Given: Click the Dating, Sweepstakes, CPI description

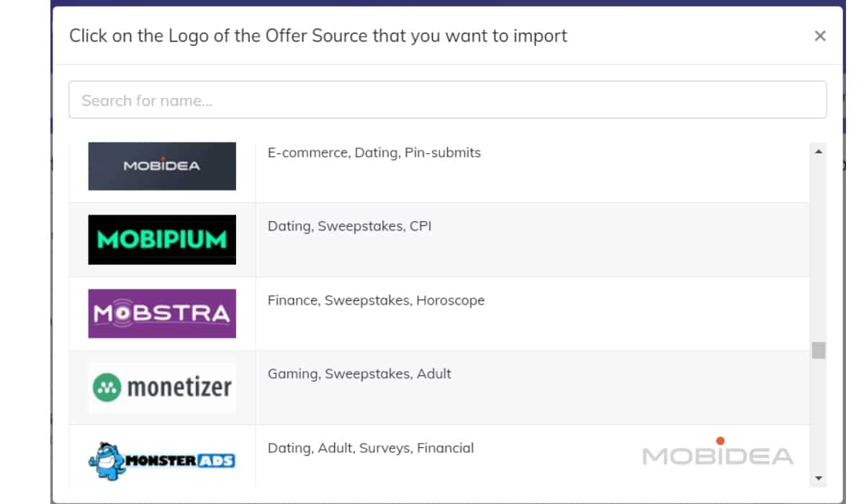Looking at the screenshot, I should tap(350, 226).
